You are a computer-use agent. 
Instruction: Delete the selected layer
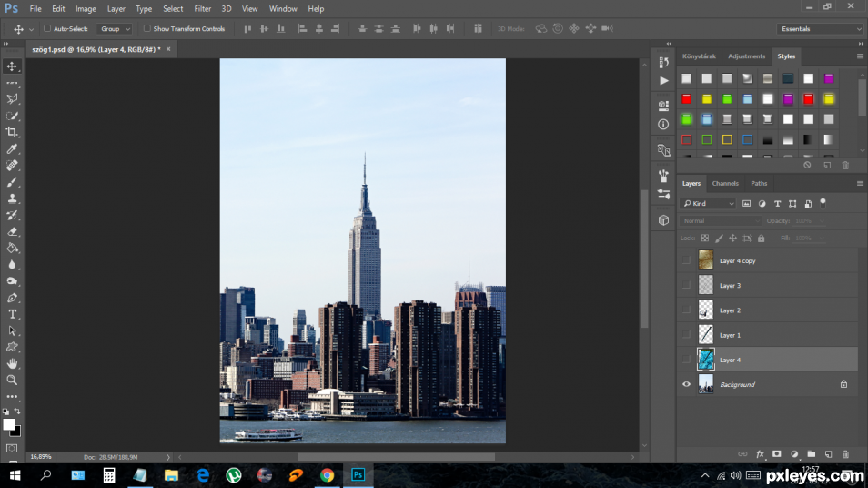pos(845,454)
